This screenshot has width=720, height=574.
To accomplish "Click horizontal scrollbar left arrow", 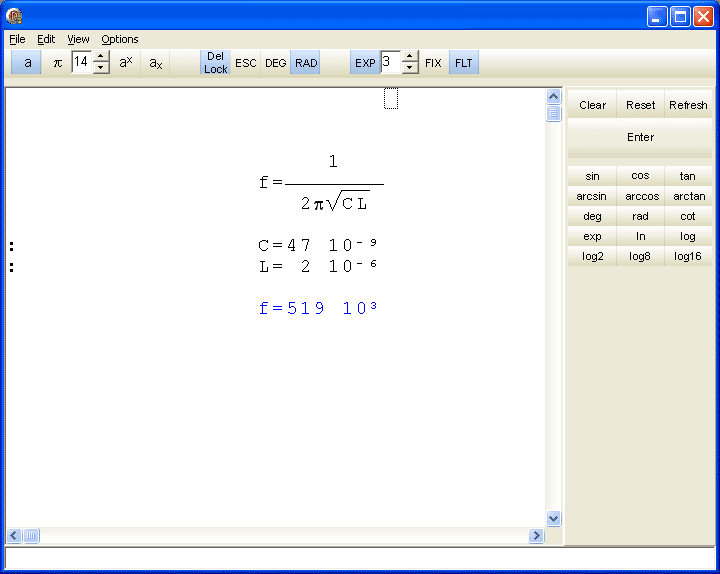I will click(14, 535).
